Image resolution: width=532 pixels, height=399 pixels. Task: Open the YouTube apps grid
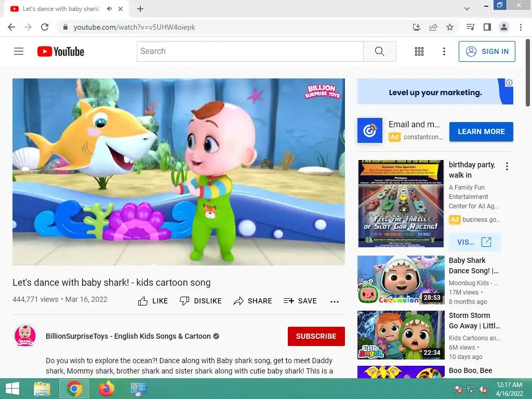point(419,51)
